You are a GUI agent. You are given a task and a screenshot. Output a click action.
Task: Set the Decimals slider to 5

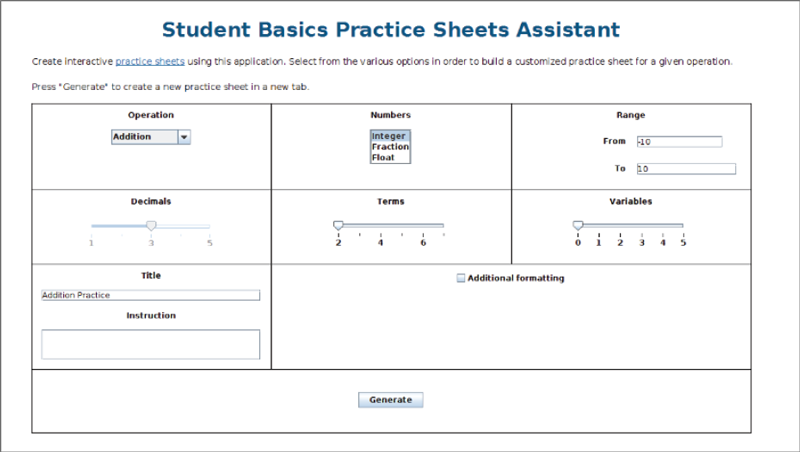[210, 226]
